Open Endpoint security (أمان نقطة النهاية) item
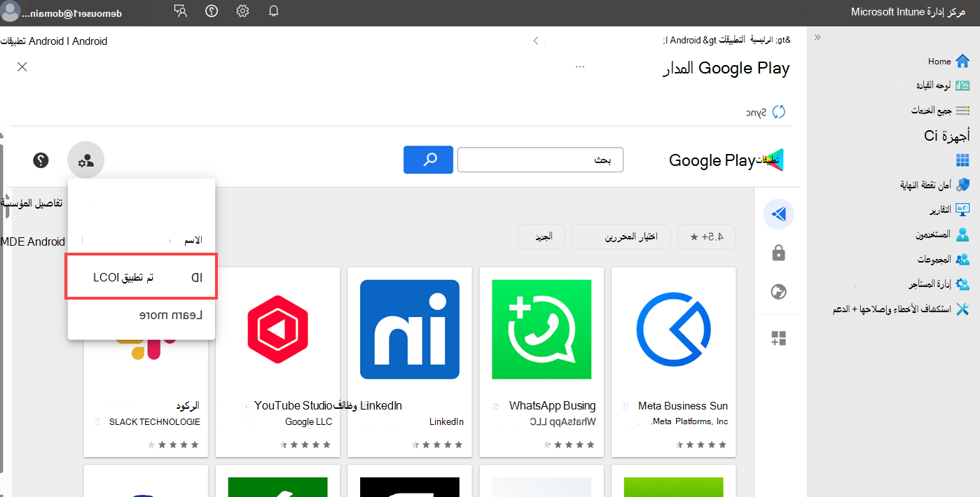 934,185
